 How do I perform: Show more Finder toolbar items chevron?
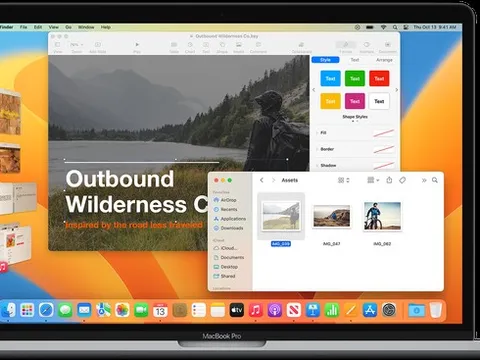[x=424, y=180]
